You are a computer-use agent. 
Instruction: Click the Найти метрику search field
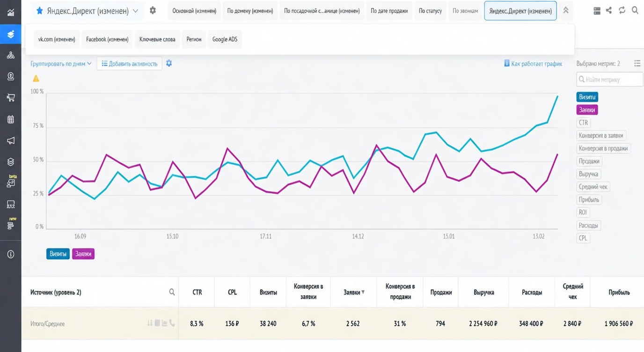pos(610,80)
